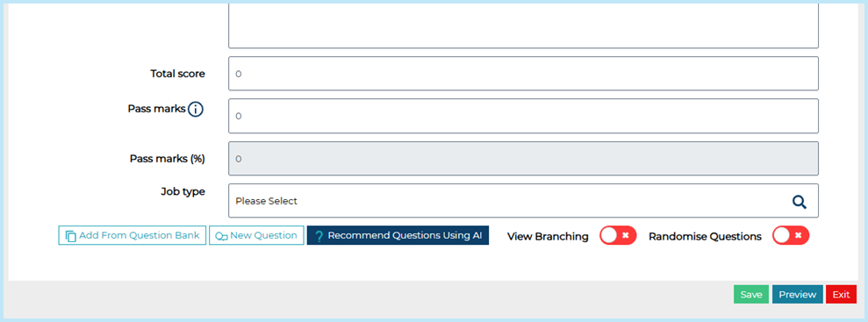
Task: Click the copy icon beside Add From Question Bank
Action: (71, 236)
